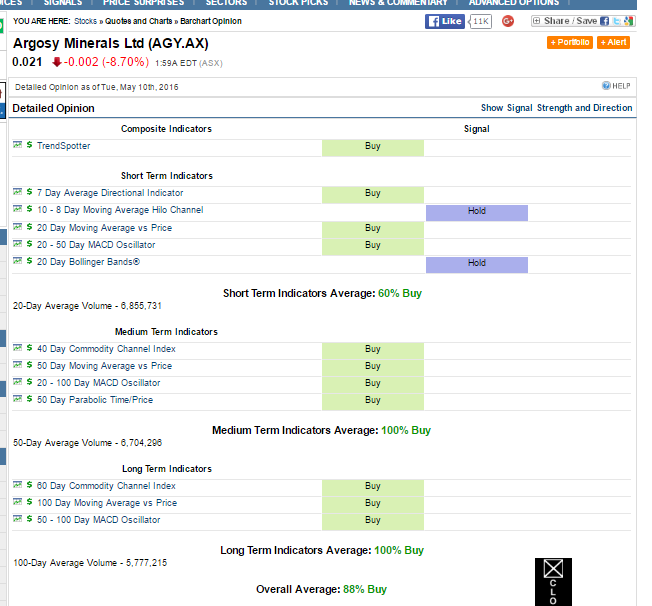Open the ADVANCED OPTIONS menu
Viewport: 652px width, 606px height.
tap(514, 3)
